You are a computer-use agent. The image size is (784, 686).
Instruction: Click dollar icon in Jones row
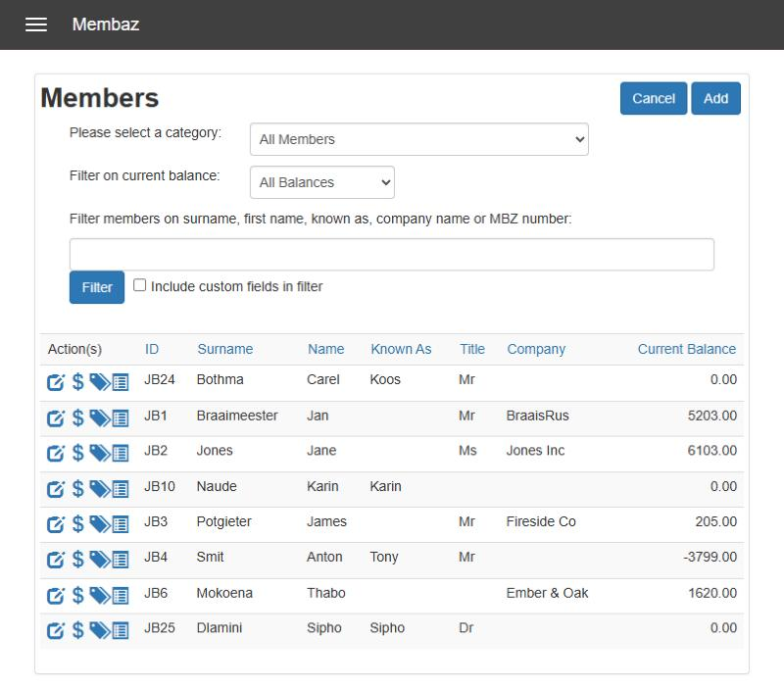tap(77, 453)
